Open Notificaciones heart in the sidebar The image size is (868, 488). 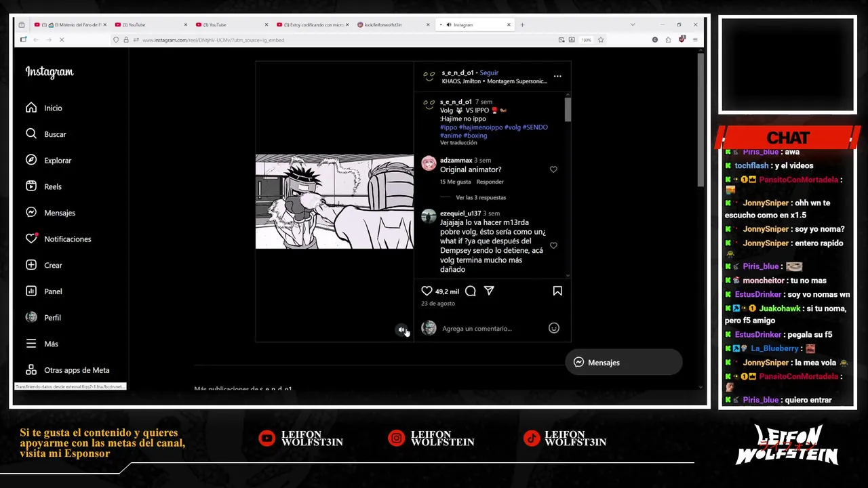tap(58, 239)
